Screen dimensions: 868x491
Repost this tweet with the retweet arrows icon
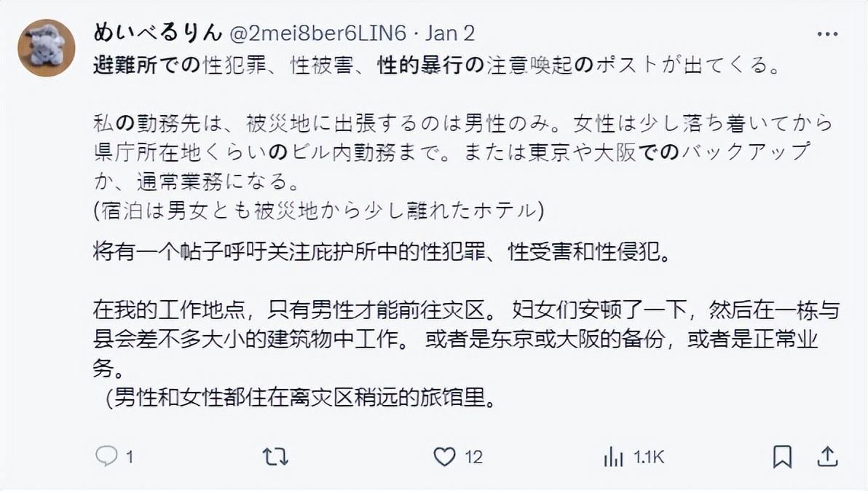pos(275,457)
